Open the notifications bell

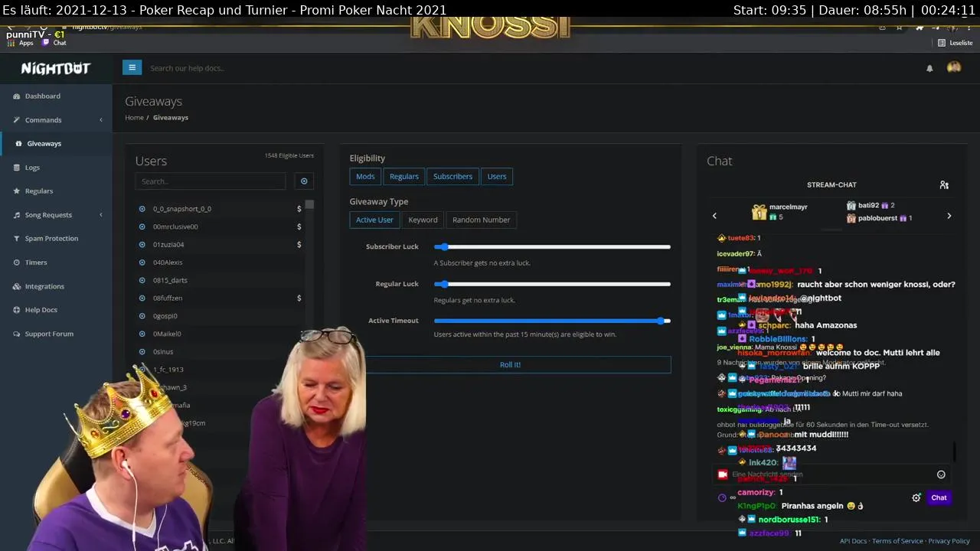tap(929, 68)
